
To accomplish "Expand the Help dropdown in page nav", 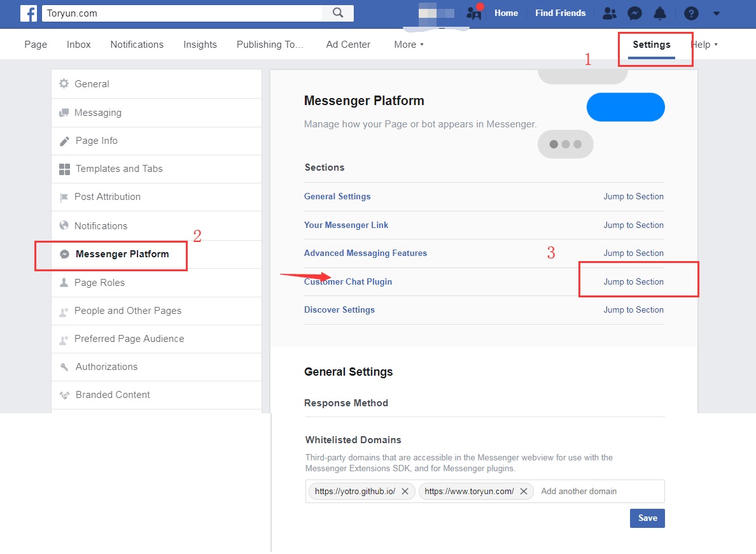I will coord(704,45).
